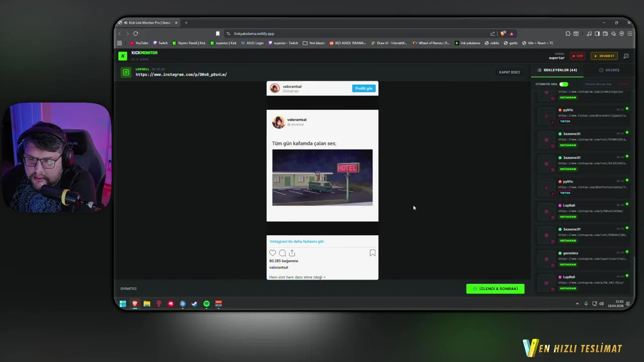Open the garlic bookmark

click(x=511, y=43)
